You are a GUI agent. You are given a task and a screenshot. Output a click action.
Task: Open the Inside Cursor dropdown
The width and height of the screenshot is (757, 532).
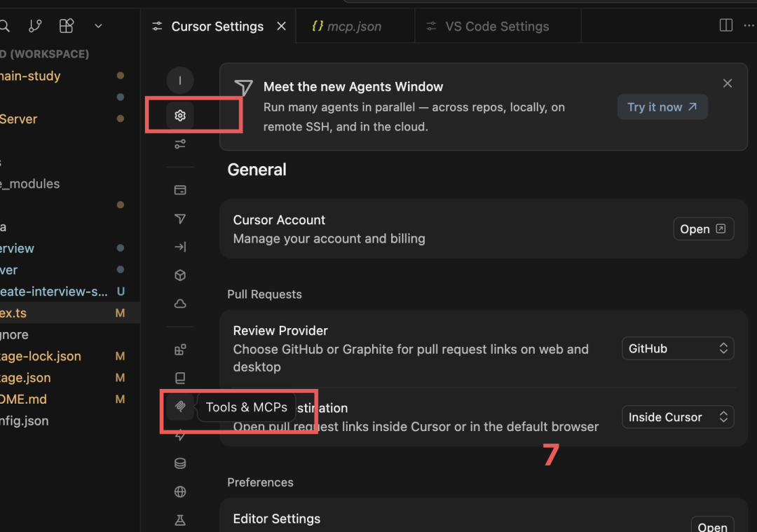678,417
